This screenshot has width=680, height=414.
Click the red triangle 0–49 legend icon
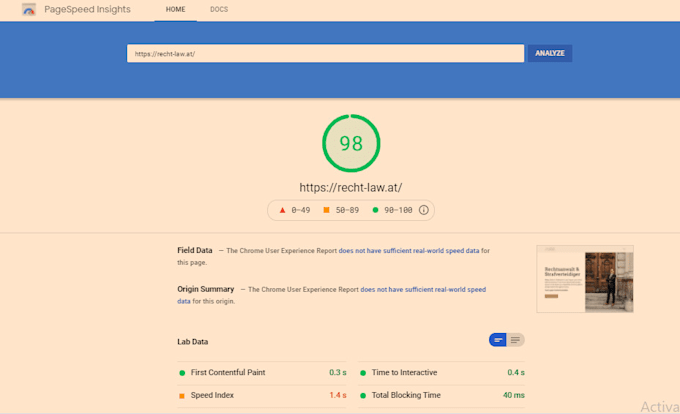click(x=282, y=210)
